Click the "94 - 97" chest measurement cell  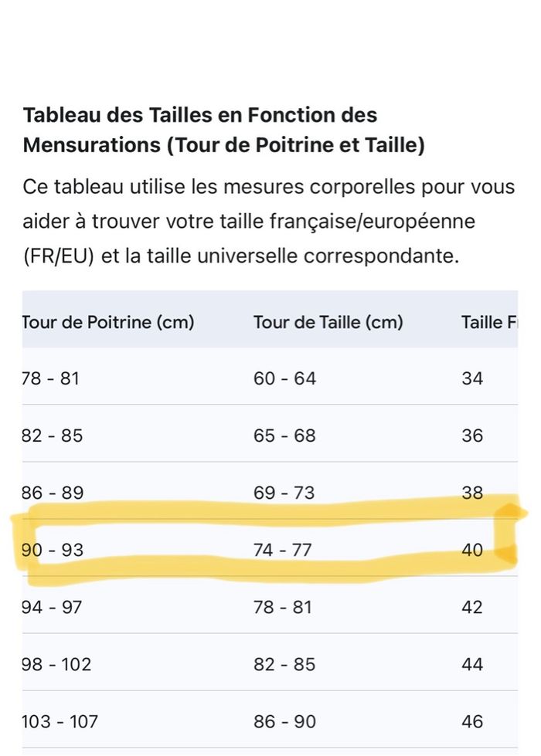click(x=53, y=607)
